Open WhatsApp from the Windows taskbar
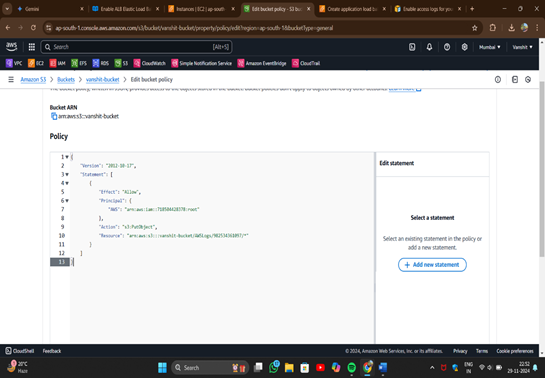Screen dimensions: 545x378 274,367
